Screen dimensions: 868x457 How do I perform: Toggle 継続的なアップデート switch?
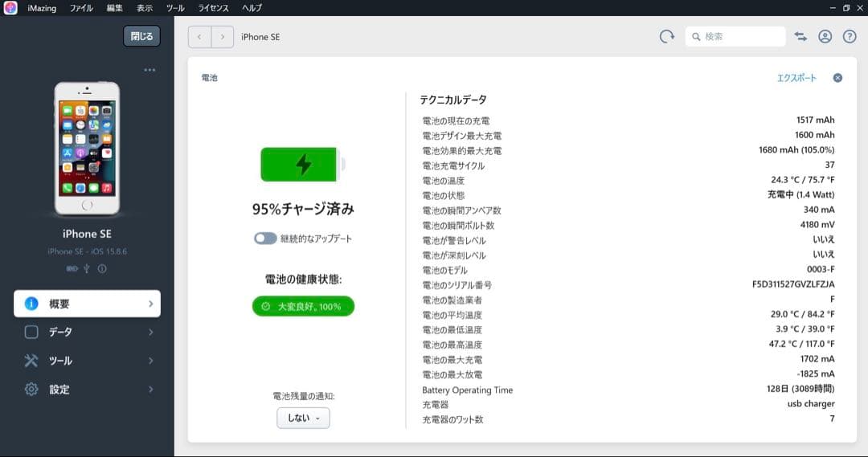tap(265, 239)
